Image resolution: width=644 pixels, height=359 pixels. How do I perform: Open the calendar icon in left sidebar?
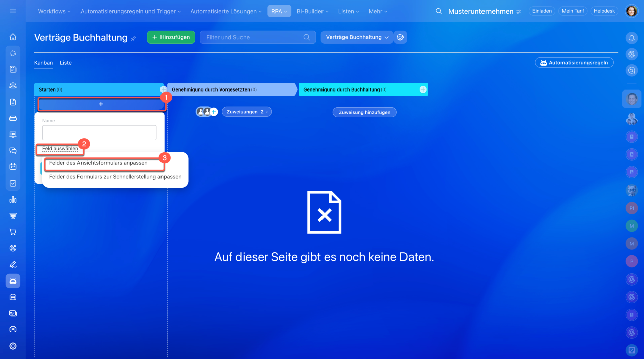(13, 167)
